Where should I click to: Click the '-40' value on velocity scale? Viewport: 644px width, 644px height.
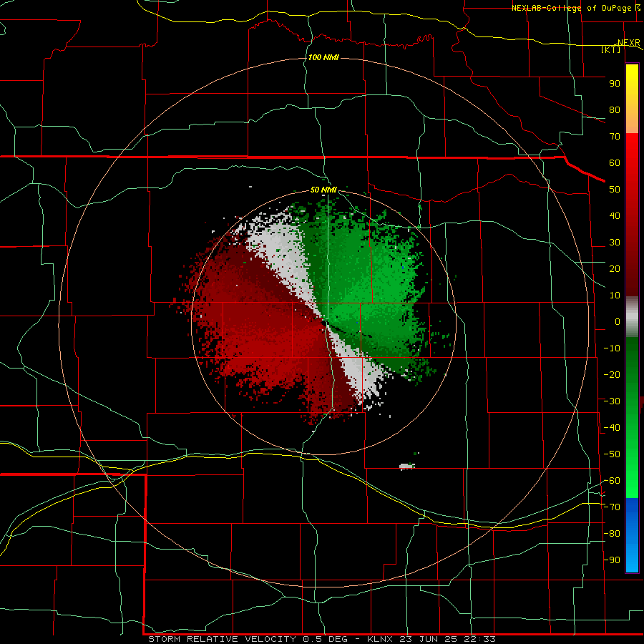tap(612, 428)
